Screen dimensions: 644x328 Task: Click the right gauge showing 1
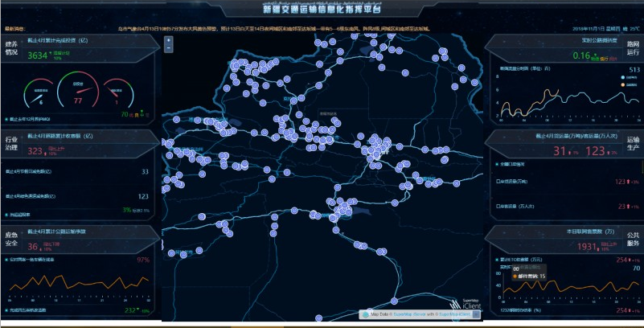118,92
